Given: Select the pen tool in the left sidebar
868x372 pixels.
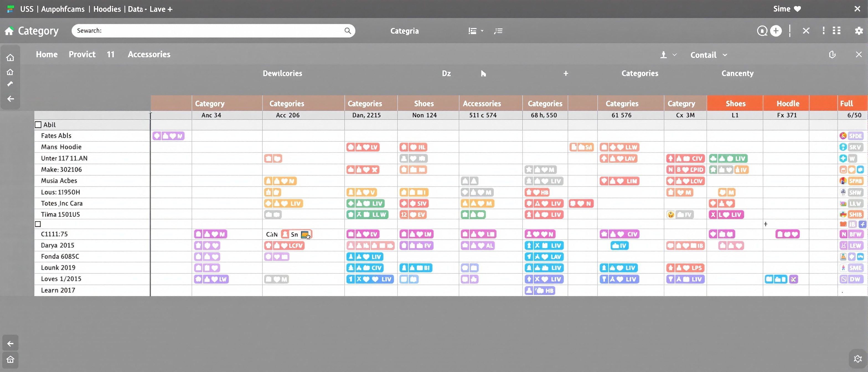Looking at the screenshot, I should tap(11, 84).
